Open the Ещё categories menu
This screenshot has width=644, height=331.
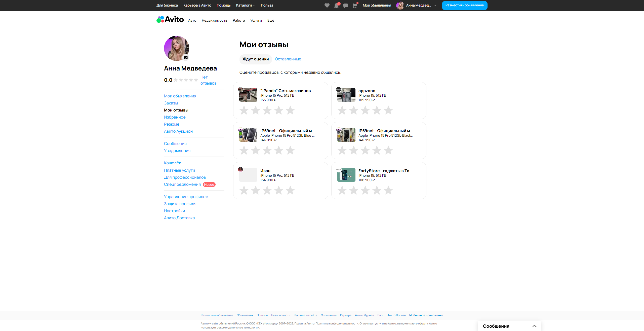[x=271, y=20]
